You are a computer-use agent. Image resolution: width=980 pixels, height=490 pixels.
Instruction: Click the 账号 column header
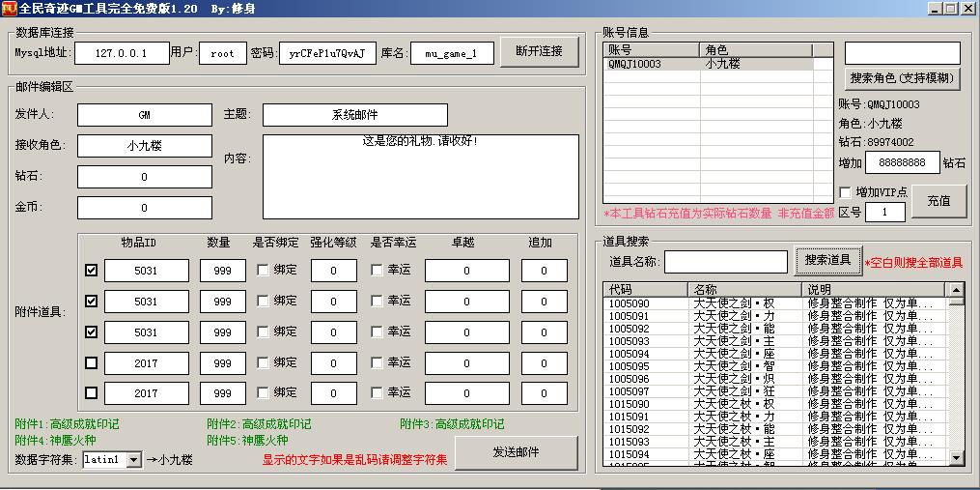(651, 49)
